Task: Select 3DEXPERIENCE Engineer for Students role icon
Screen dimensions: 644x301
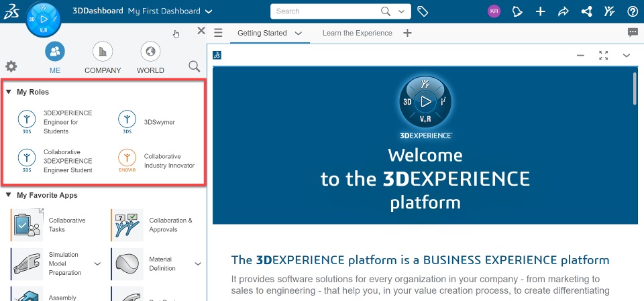Action: coord(27,122)
